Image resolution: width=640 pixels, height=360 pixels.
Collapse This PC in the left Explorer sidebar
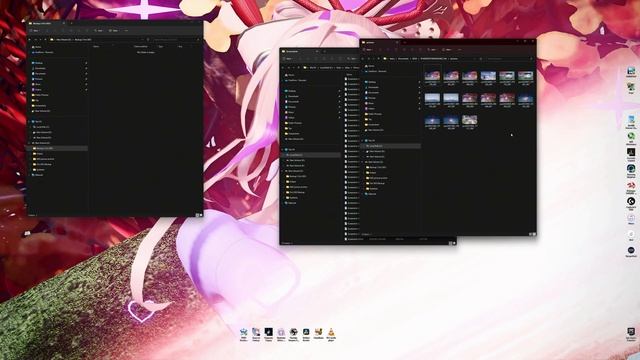click(x=29, y=121)
